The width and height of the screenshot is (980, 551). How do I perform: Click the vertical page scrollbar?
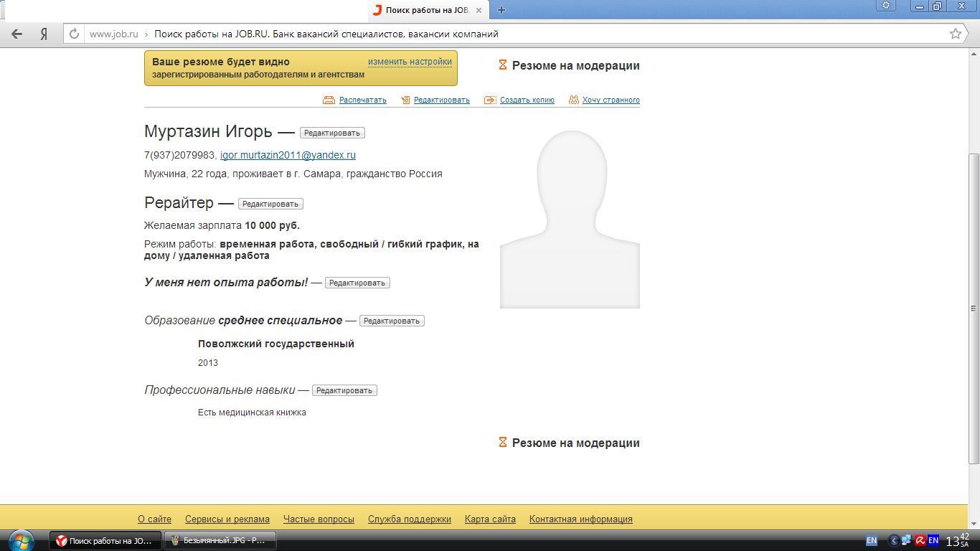tap(974, 309)
